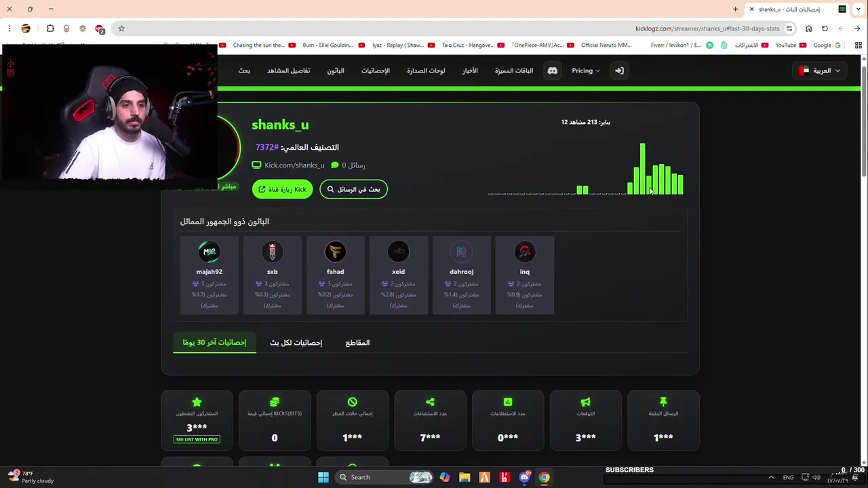Go to the browser home page icon

[x=808, y=28]
